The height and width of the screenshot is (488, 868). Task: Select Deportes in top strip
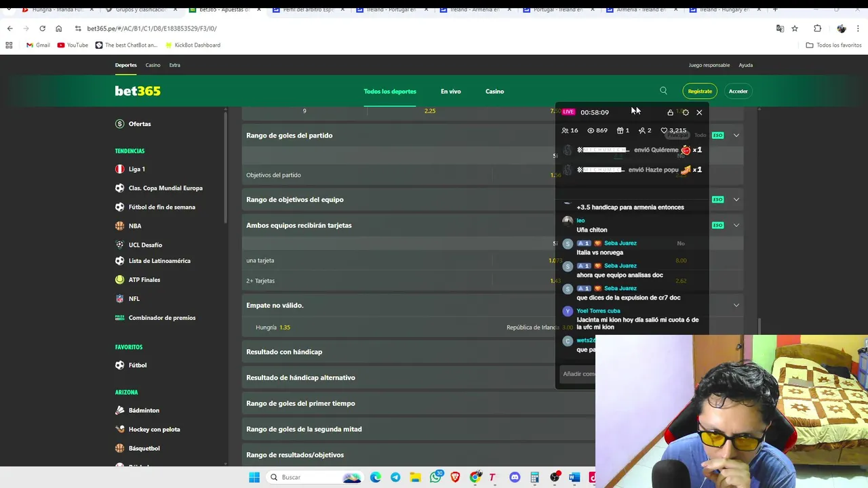coord(125,65)
